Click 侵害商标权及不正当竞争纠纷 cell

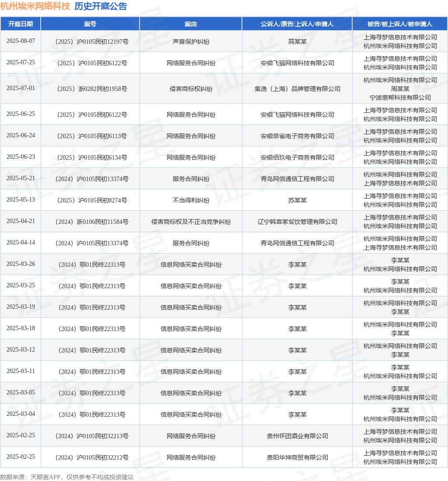point(191,222)
